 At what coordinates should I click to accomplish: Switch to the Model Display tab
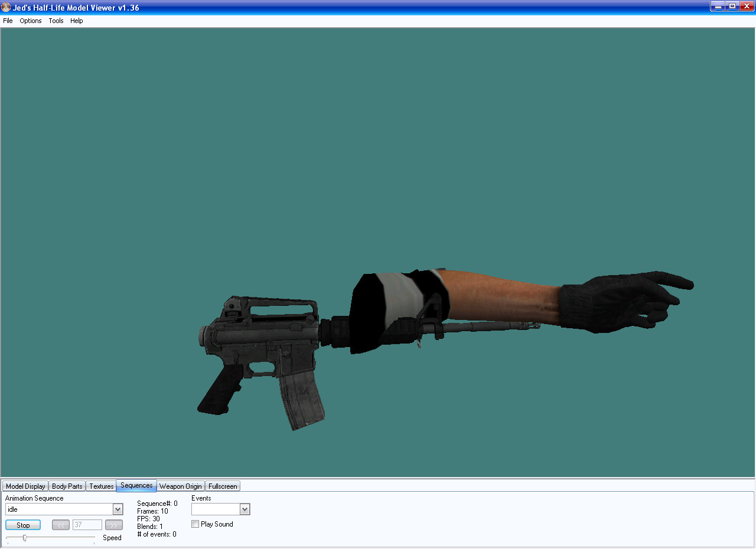[25, 486]
